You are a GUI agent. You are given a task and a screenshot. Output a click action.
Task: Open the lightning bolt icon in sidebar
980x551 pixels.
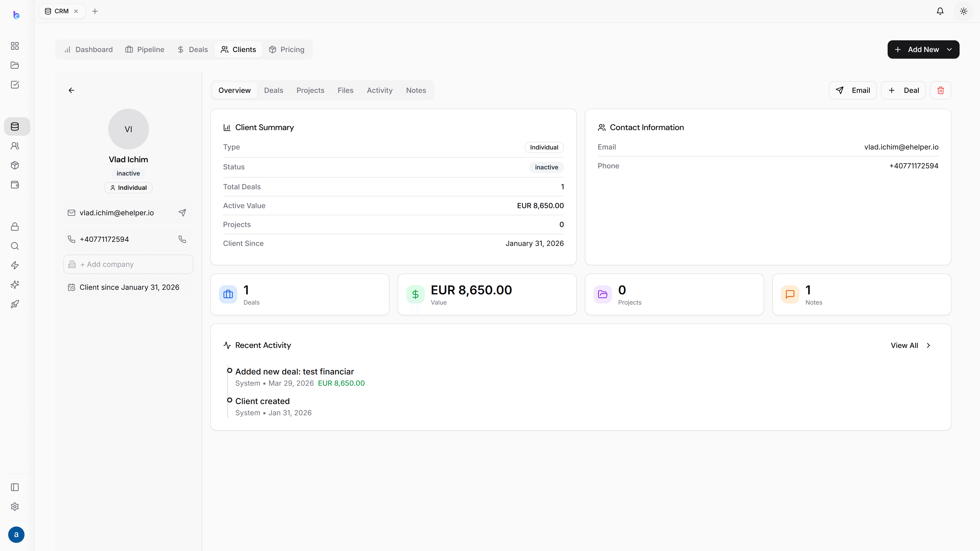15,265
